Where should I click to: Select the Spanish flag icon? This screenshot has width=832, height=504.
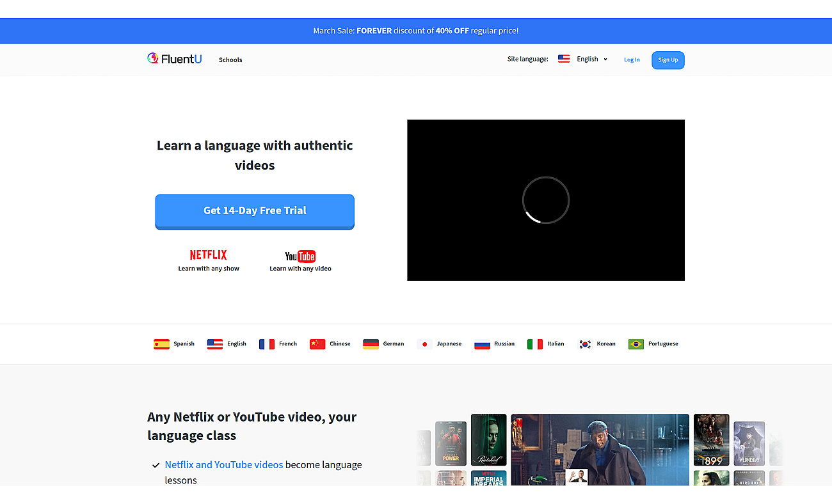pyautogui.click(x=161, y=344)
